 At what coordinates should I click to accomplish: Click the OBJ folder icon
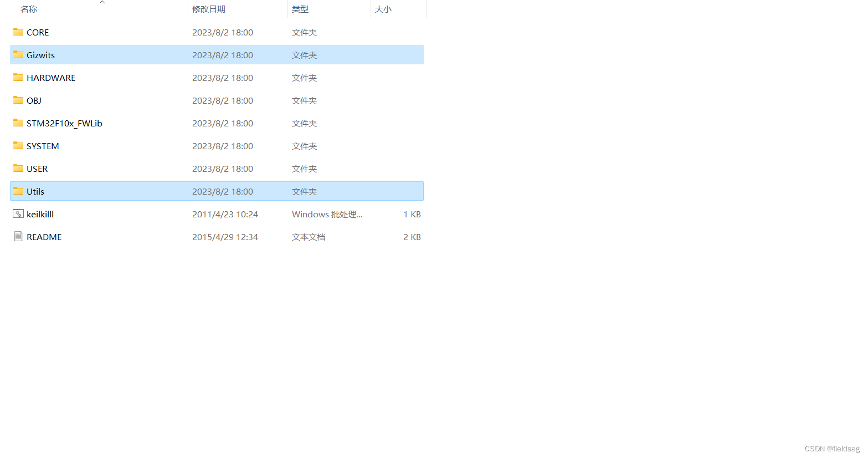click(x=18, y=100)
